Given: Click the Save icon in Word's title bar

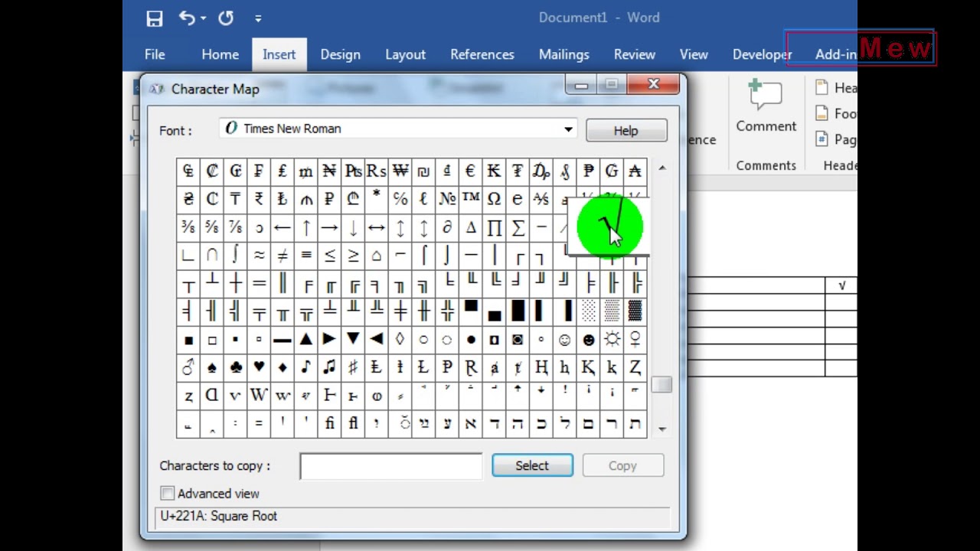Looking at the screenshot, I should tap(155, 18).
